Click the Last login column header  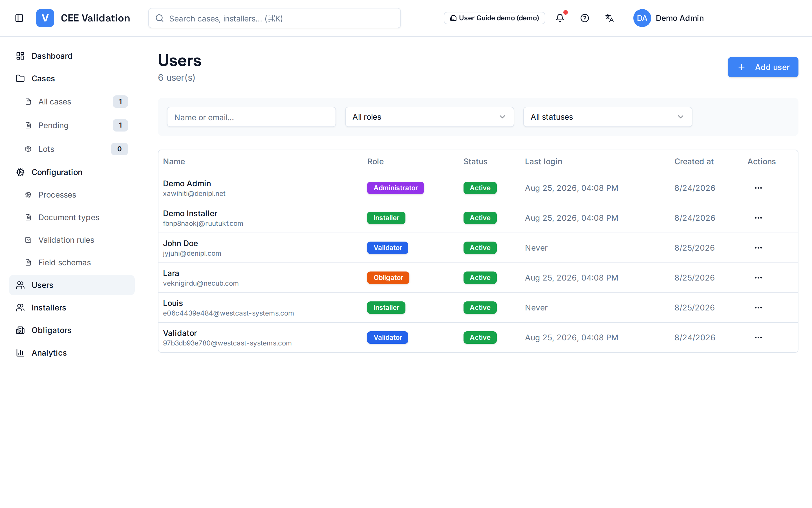coord(543,162)
